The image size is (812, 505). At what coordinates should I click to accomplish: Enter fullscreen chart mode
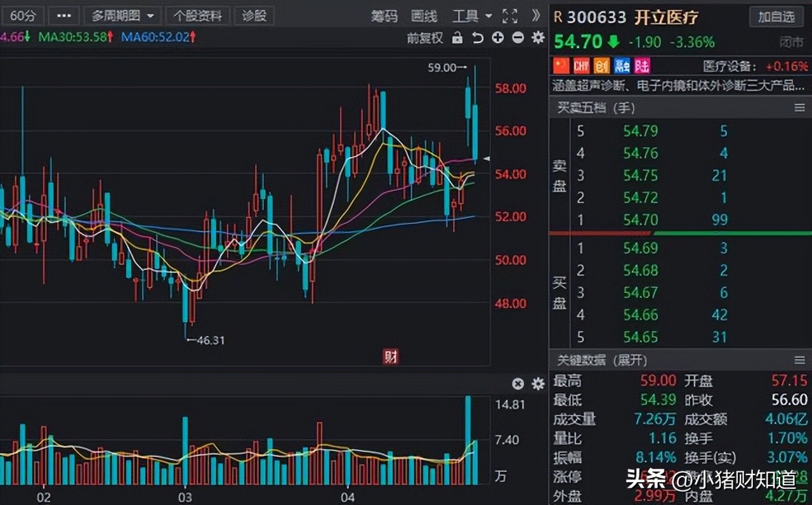[509, 16]
